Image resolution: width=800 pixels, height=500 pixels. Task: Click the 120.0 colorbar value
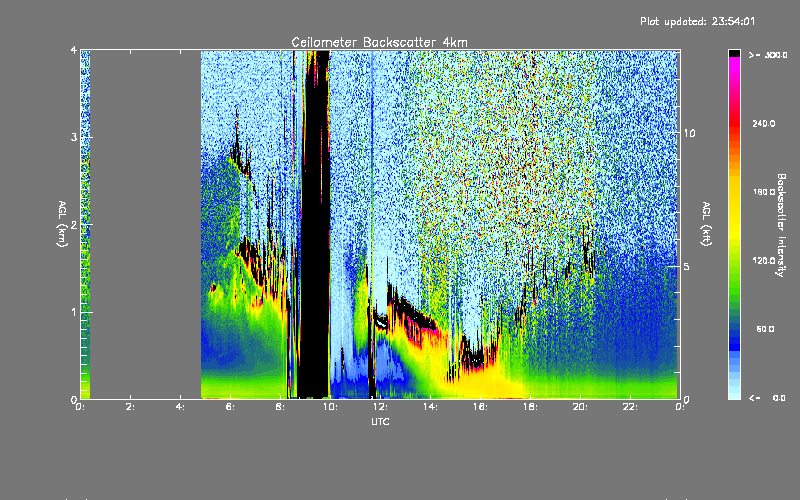764,261
